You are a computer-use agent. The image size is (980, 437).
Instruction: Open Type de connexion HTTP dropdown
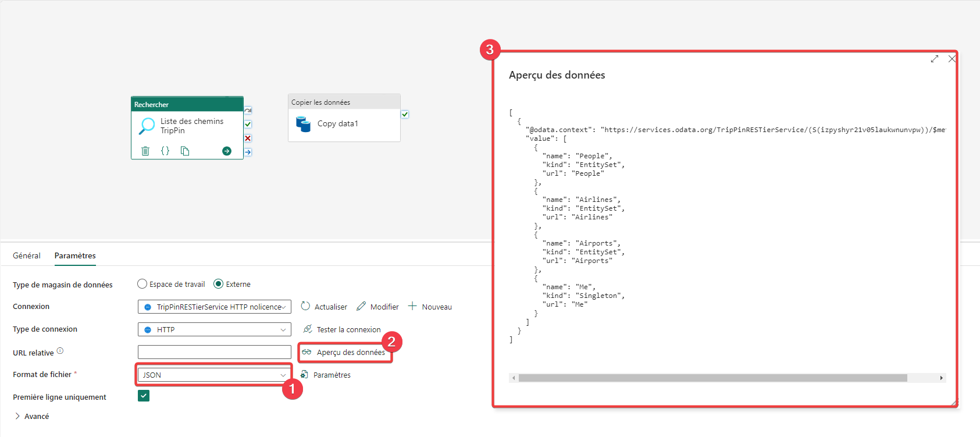pyautogui.click(x=215, y=329)
